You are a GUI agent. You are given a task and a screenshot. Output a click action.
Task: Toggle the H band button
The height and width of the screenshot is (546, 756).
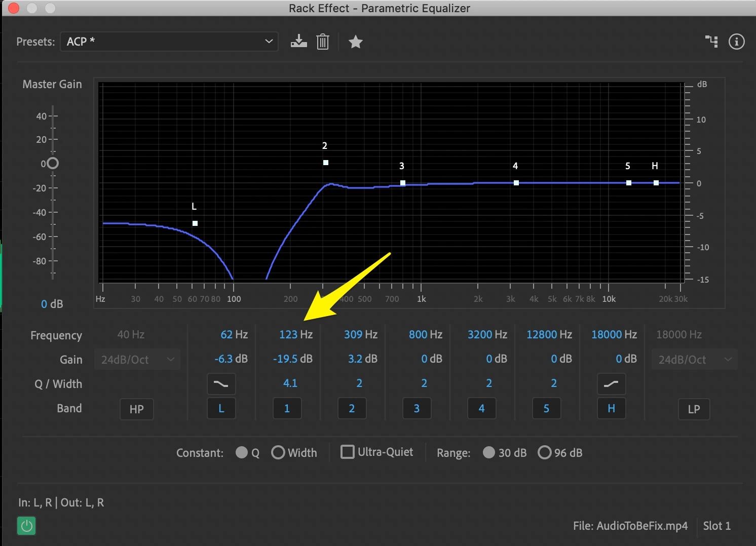tap(611, 408)
